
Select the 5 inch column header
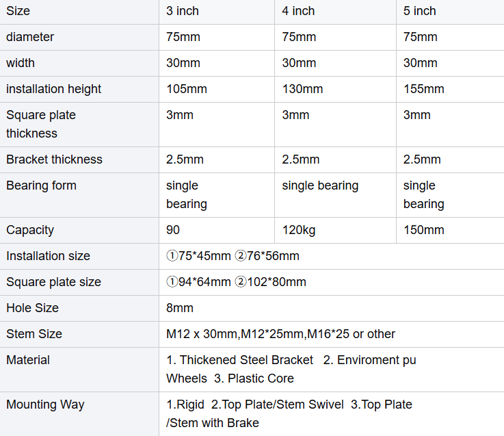click(x=450, y=12)
